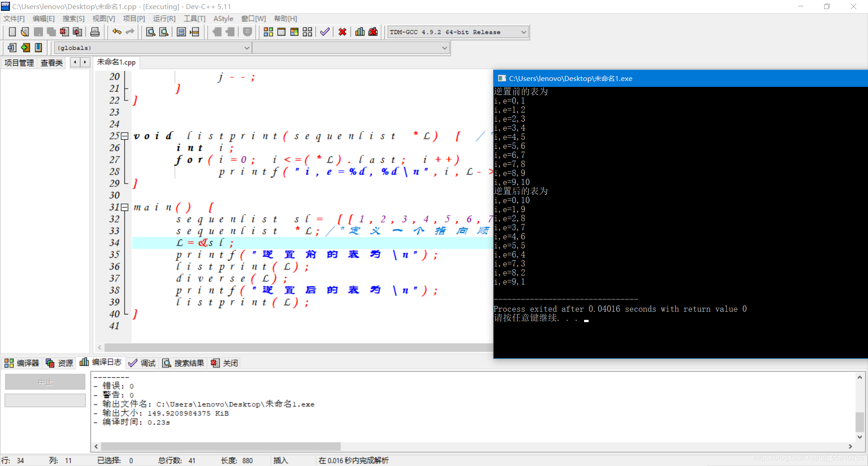Open the 项目[P] menu
The image size is (868, 466).
click(134, 19)
